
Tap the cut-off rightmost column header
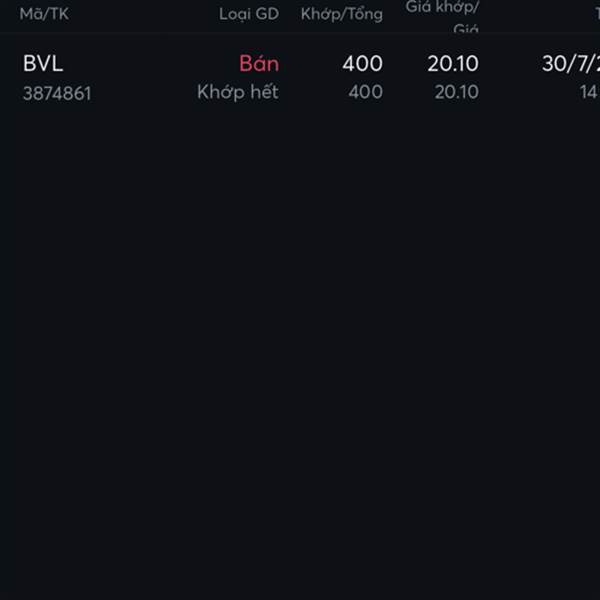coord(597,15)
